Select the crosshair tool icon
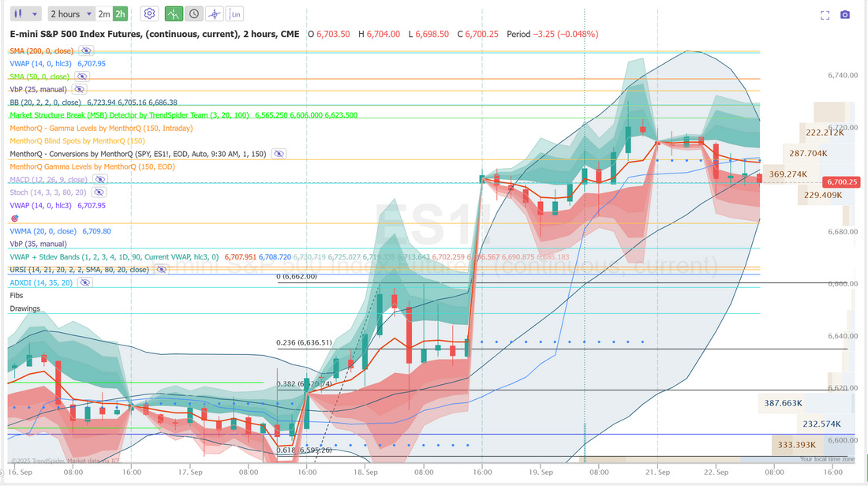Viewport: 868px width, 493px height. tap(215, 13)
